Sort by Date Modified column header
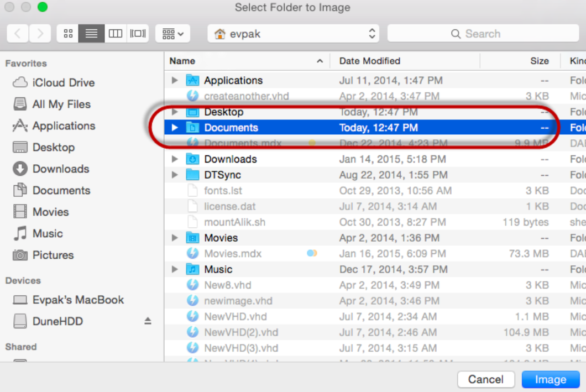The width and height of the screenshot is (586, 392). click(x=370, y=61)
